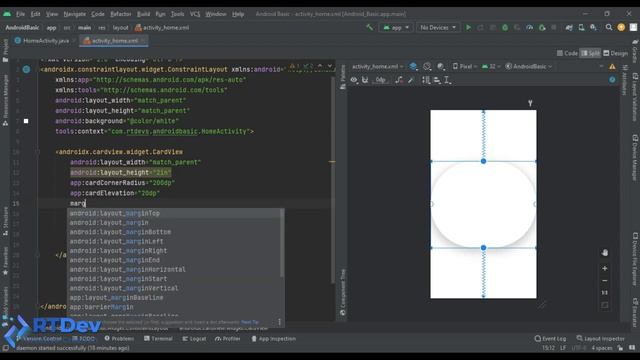This screenshot has width=640, height=360.
Task: Start debugging with the bug icon
Action: 505,27
